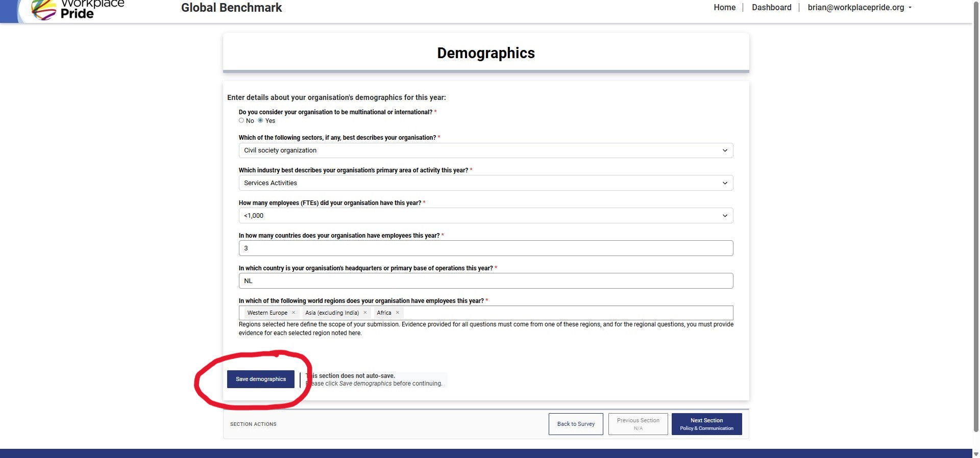This screenshot has width=980, height=458.
Task: Go to Next Section Policy & Communication
Action: point(706,424)
